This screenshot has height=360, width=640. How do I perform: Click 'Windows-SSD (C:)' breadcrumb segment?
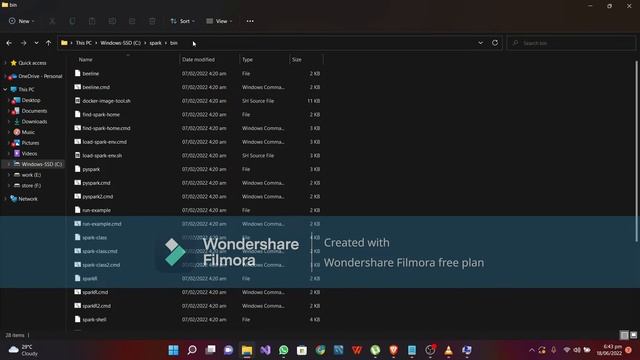(120, 43)
